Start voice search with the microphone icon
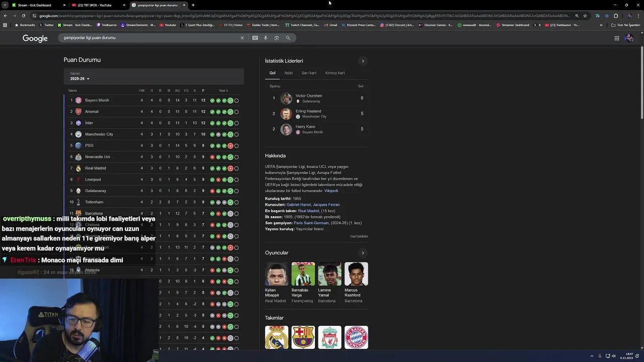Image resolution: width=644 pixels, height=362 pixels. click(266, 38)
